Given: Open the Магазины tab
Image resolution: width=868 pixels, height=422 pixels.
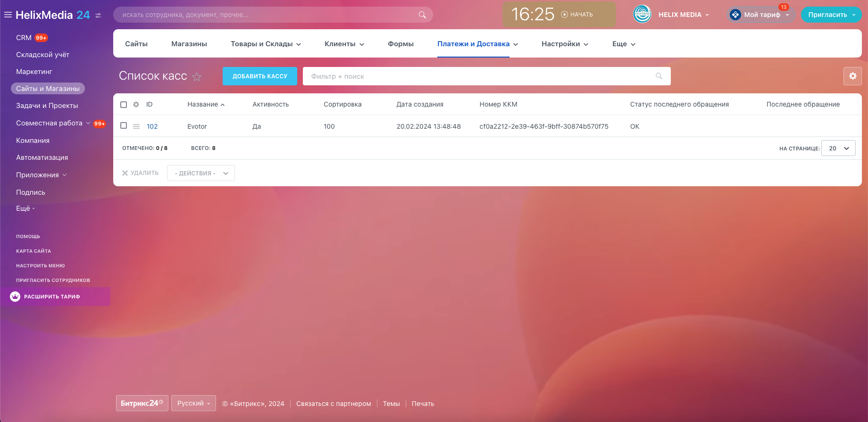Looking at the screenshot, I should (x=189, y=44).
